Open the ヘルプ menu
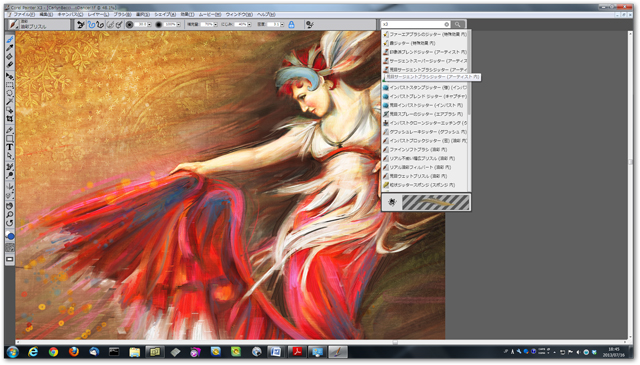 click(266, 14)
